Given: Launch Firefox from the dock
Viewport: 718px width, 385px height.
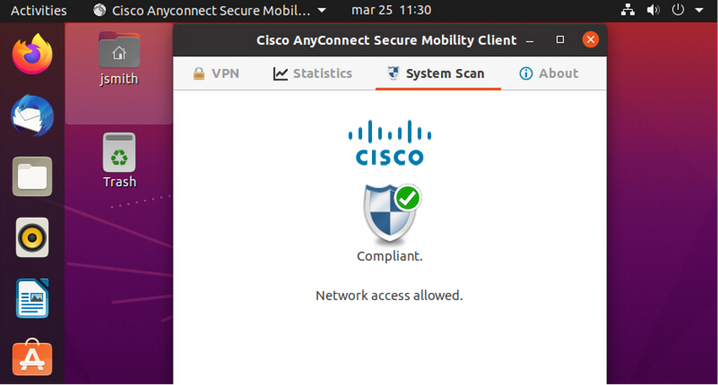Looking at the screenshot, I should (32, 54).
